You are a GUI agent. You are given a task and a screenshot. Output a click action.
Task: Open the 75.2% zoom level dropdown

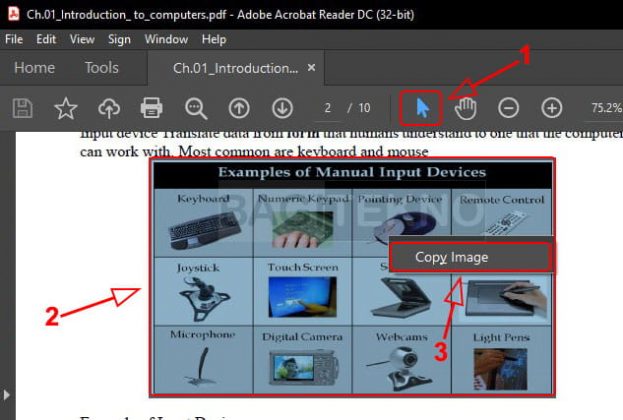click(605, 107)
